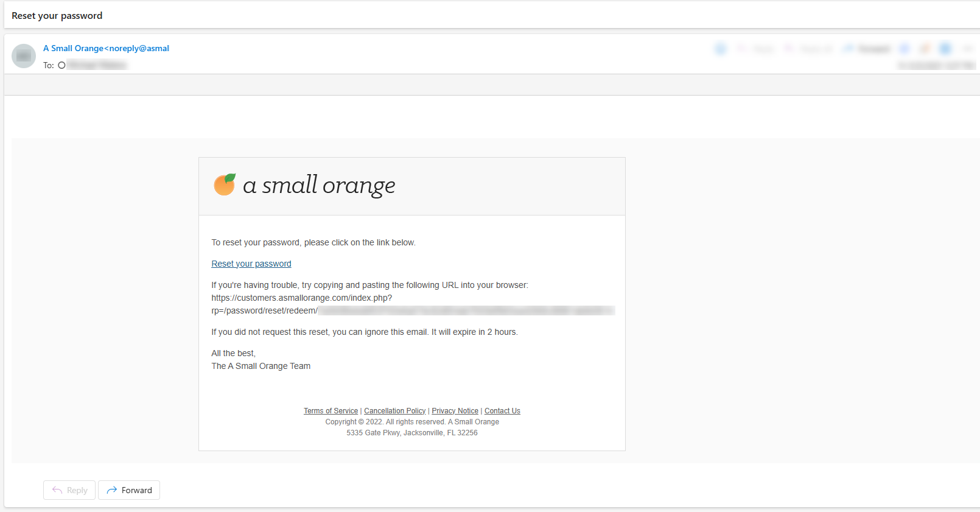
Task: Click the 'expire in 2 hours' sentence
Action: pos(365,332)
